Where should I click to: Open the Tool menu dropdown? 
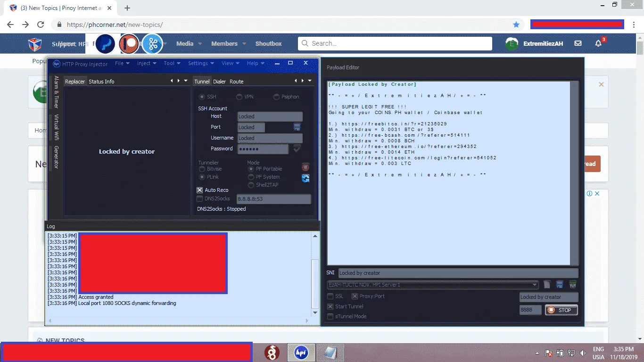tap(172, 63)
